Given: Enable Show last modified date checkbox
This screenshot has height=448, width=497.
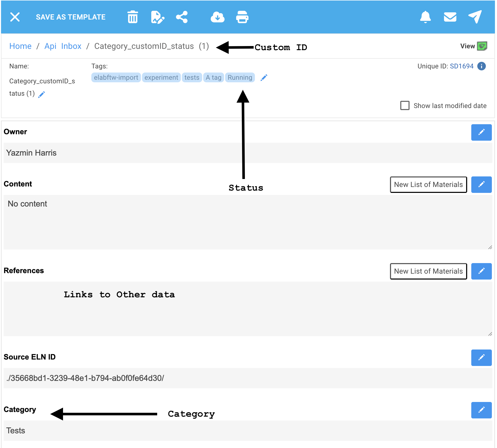Looking at the screenshot, I should (x=405, y=105).
